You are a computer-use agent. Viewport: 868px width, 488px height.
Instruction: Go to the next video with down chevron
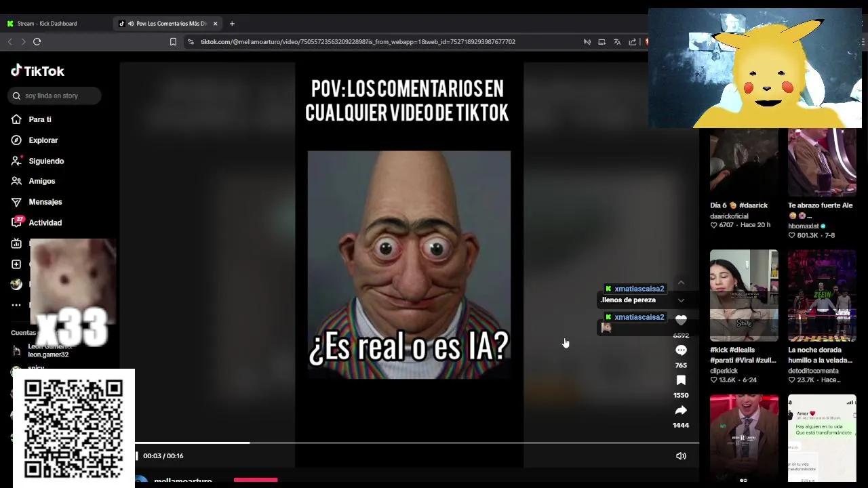tap(681, 300)
